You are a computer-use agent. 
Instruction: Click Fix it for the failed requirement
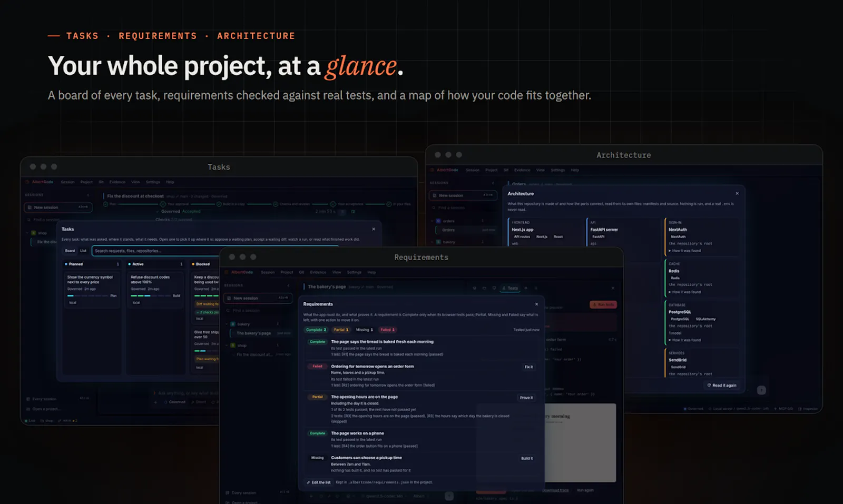[x=528, y=367]
